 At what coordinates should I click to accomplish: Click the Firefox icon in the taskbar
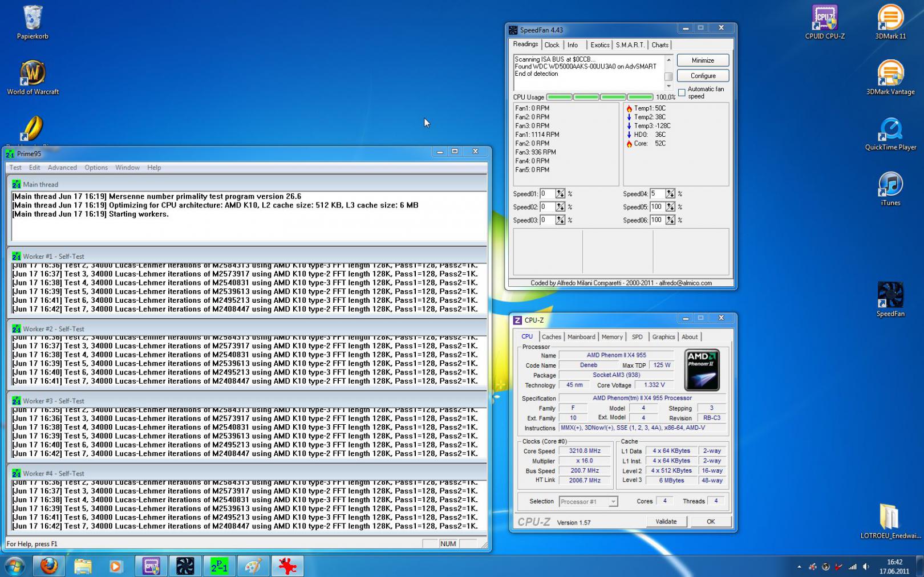pyautogui.click(x=49, y=566)
